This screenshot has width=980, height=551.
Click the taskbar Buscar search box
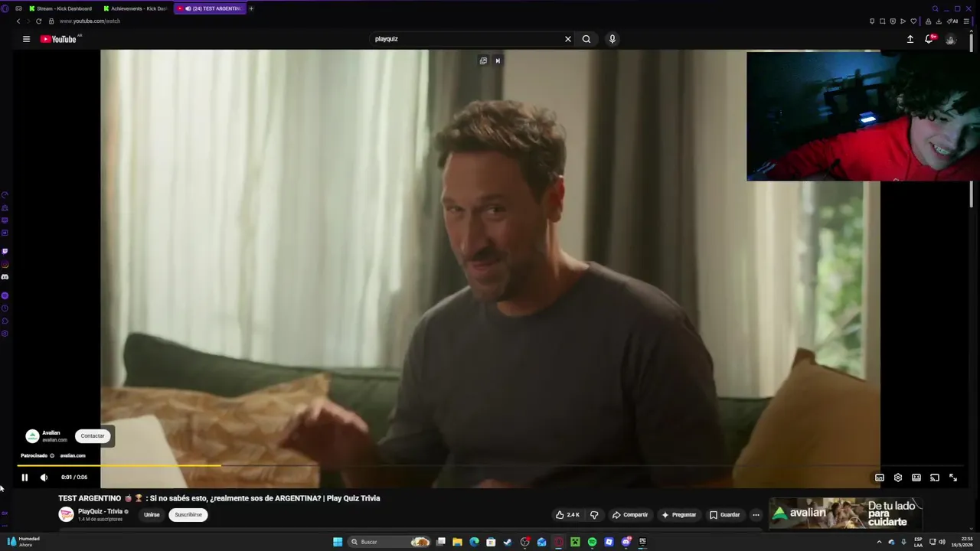[390, 542]
